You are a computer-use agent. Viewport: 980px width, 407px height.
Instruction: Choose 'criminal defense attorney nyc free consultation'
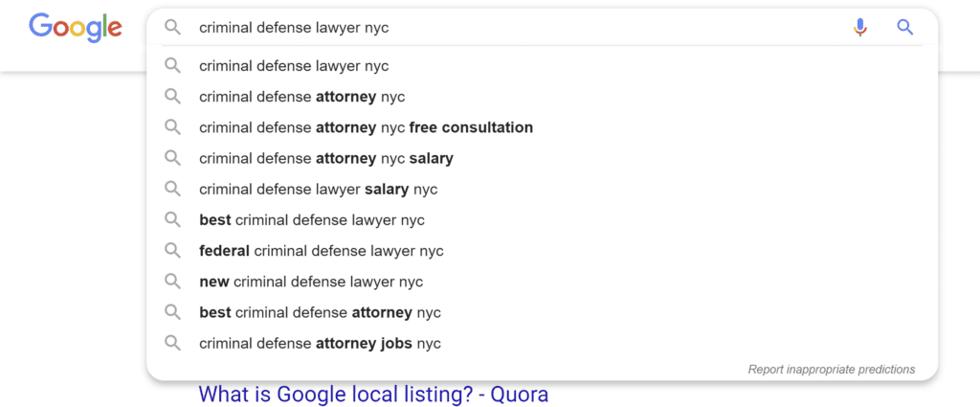[x=542, y=127]
